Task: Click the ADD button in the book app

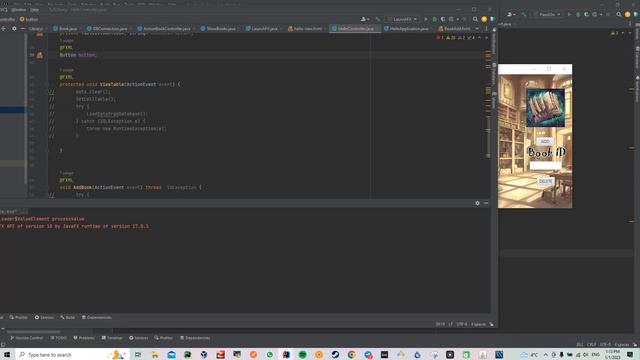Action: point(545,141)
